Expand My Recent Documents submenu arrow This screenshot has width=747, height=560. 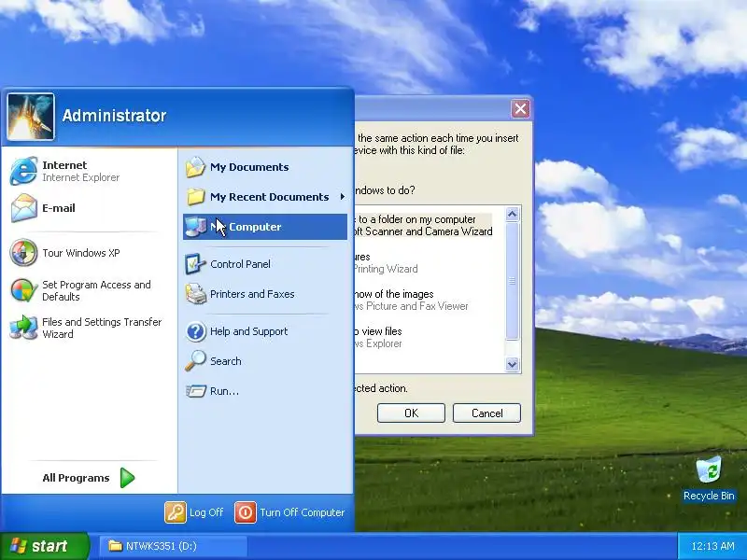[x=342, y=197]
